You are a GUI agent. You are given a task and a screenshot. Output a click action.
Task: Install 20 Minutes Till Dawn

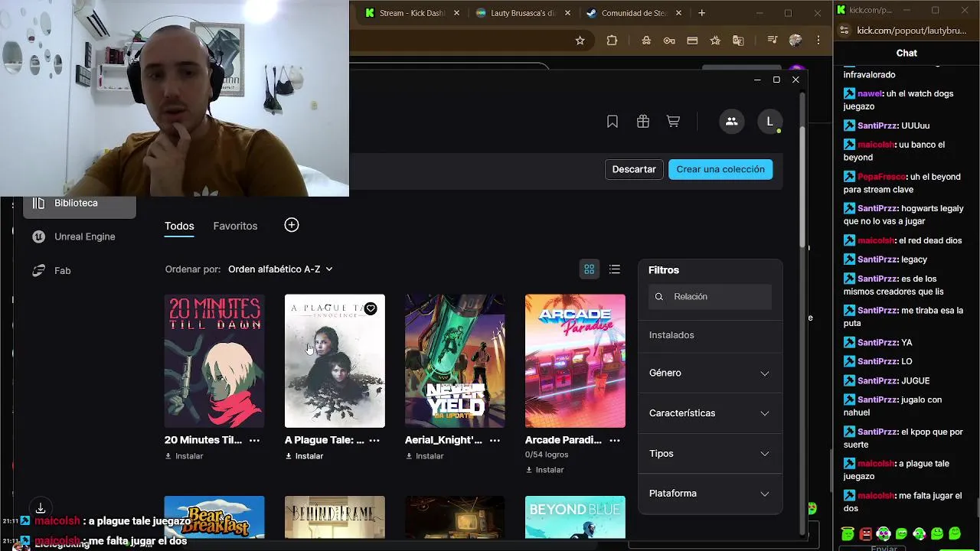[x=184, y=456]
